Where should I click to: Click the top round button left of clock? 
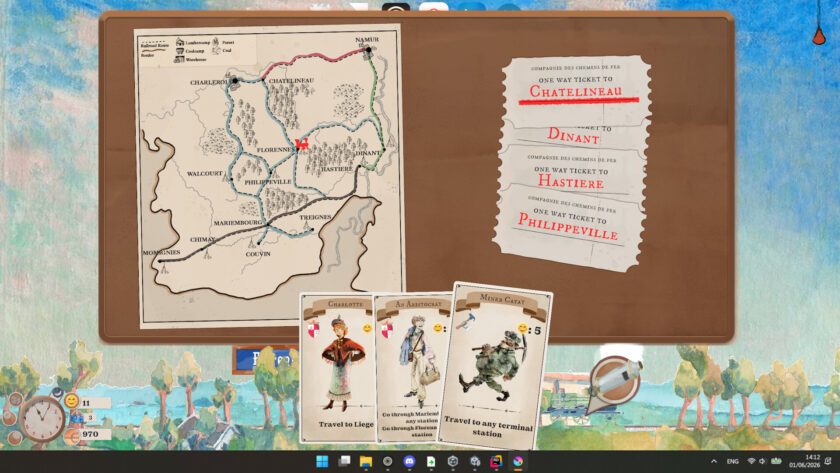pyautogui.click(x=16, y=399)
